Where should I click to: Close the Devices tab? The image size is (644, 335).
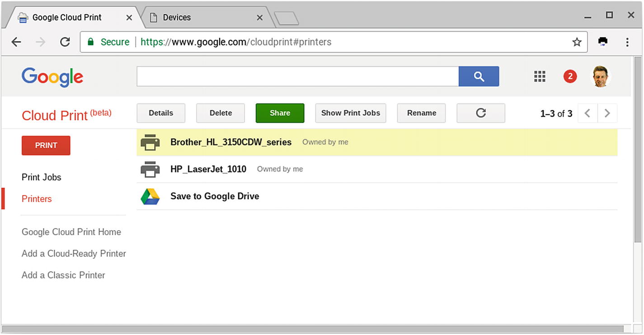tap(259, 18)
